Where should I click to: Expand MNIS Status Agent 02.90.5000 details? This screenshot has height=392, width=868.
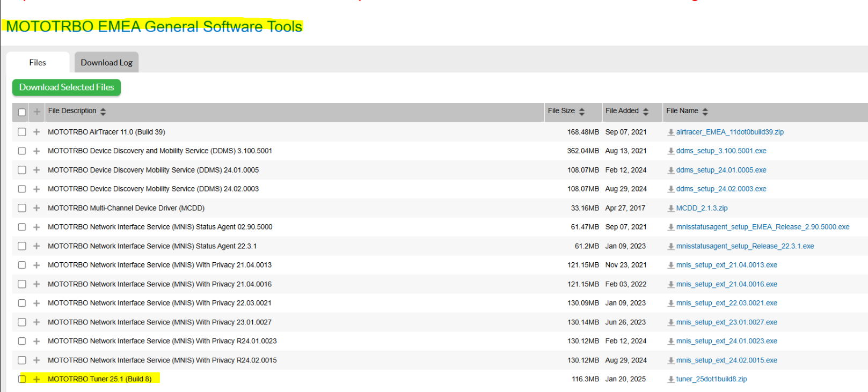click(x=37, y=227)
